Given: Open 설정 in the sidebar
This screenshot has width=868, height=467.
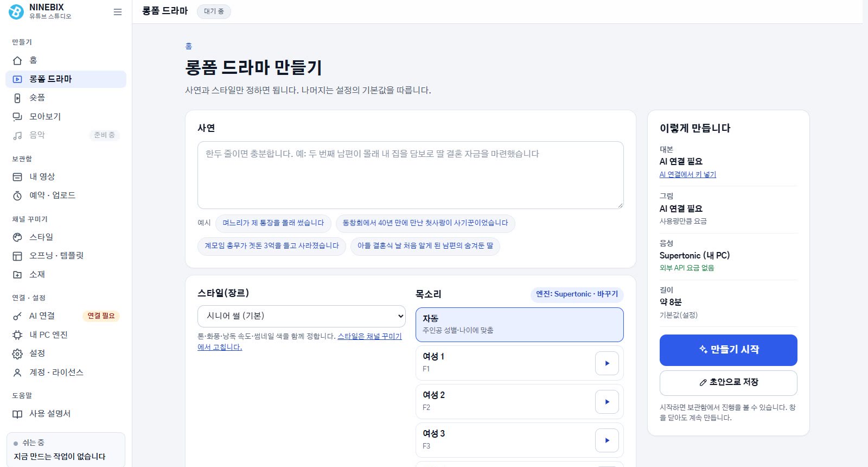Looking at the screenshot, I should 66,354.
